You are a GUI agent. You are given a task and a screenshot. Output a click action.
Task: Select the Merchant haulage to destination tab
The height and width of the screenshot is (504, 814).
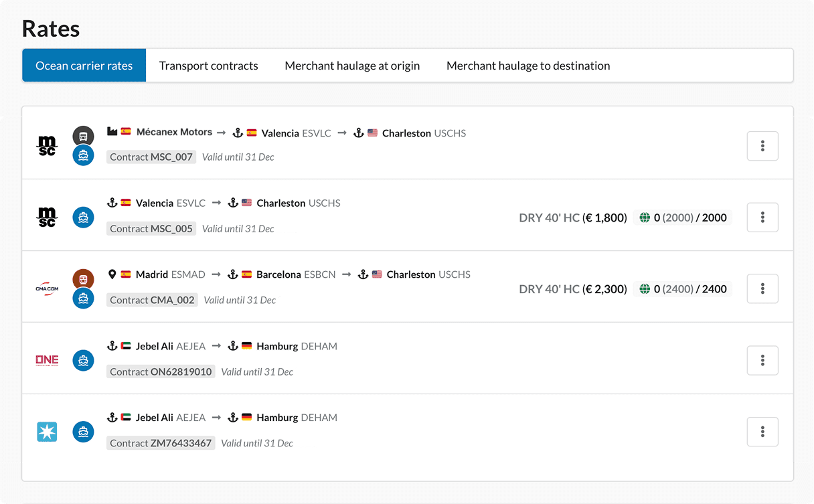[x=528, y=66]
